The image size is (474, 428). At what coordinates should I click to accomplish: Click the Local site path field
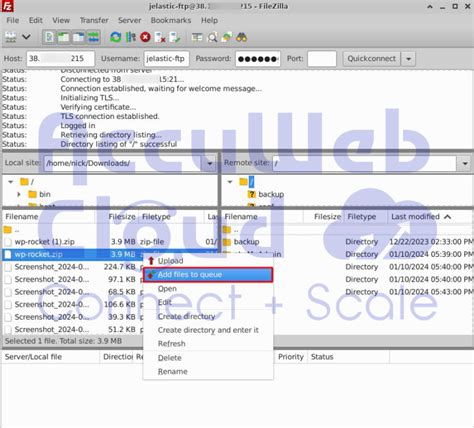123,163
